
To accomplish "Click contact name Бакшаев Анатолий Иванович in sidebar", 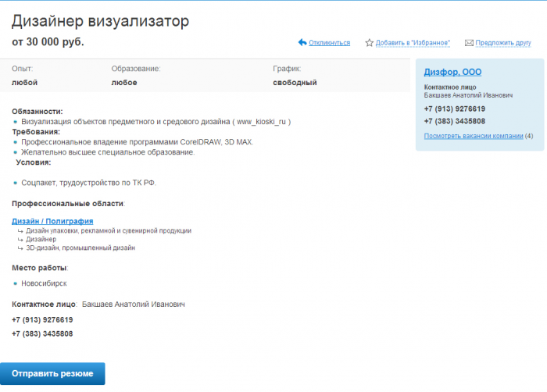I will tap(468, 95).
